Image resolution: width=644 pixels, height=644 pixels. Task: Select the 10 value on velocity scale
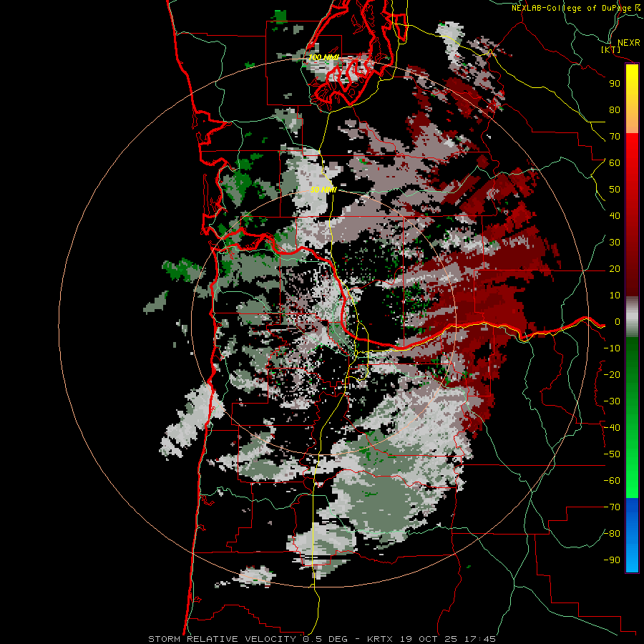[x=615, y=296]
